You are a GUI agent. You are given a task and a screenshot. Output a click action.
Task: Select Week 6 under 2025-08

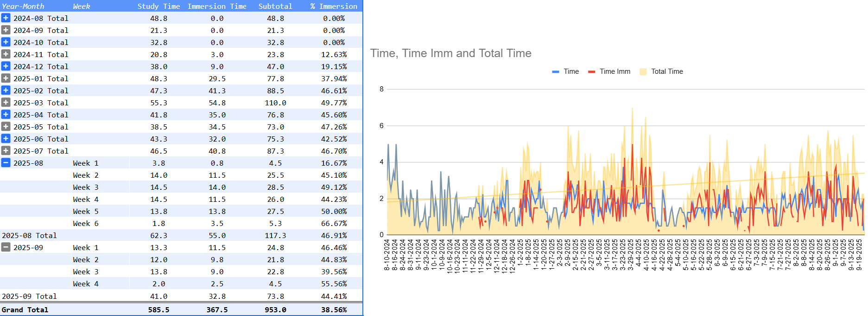click(x=86, y=223)
